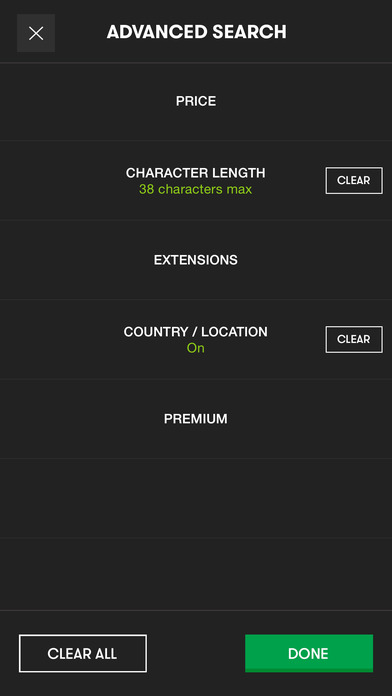Open the Extensions filter
The height and width of the screenshot is (696, 392).
click(x=196, y=260)
